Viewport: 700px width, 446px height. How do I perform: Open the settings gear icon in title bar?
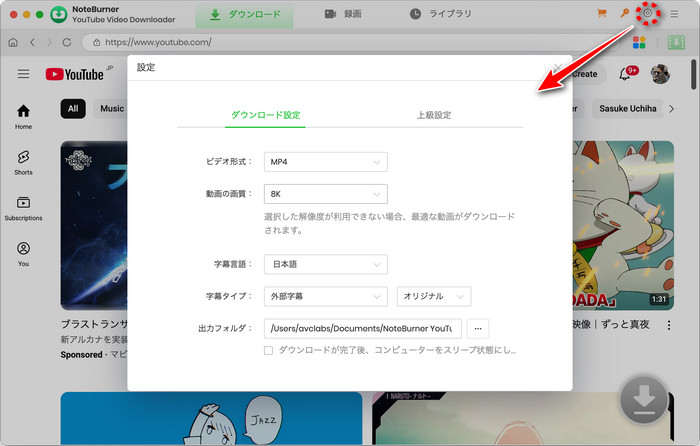(647, 13)
